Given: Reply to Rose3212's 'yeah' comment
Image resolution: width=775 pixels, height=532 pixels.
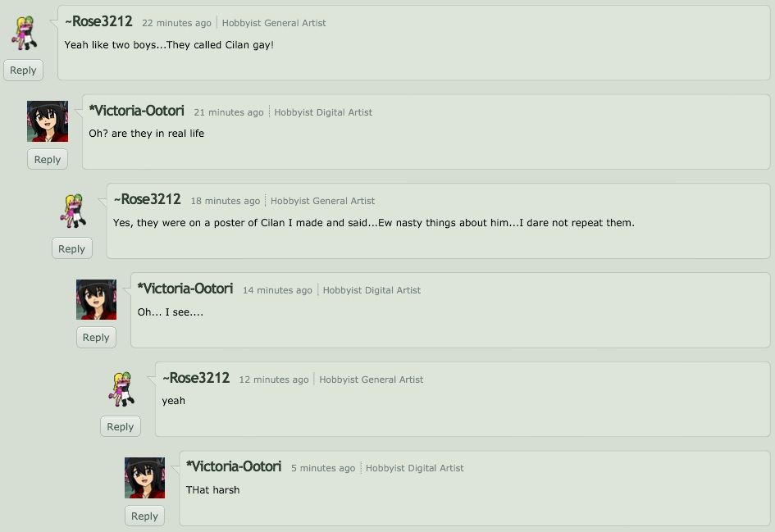Looking at the screenshot, I should point(121,426).
